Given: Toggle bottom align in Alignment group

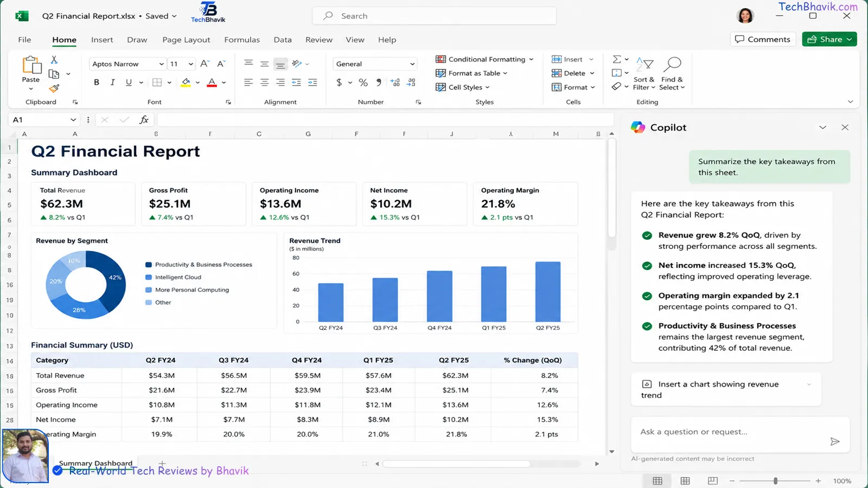Looking at the screenshot, I should (x=280, y=64).
